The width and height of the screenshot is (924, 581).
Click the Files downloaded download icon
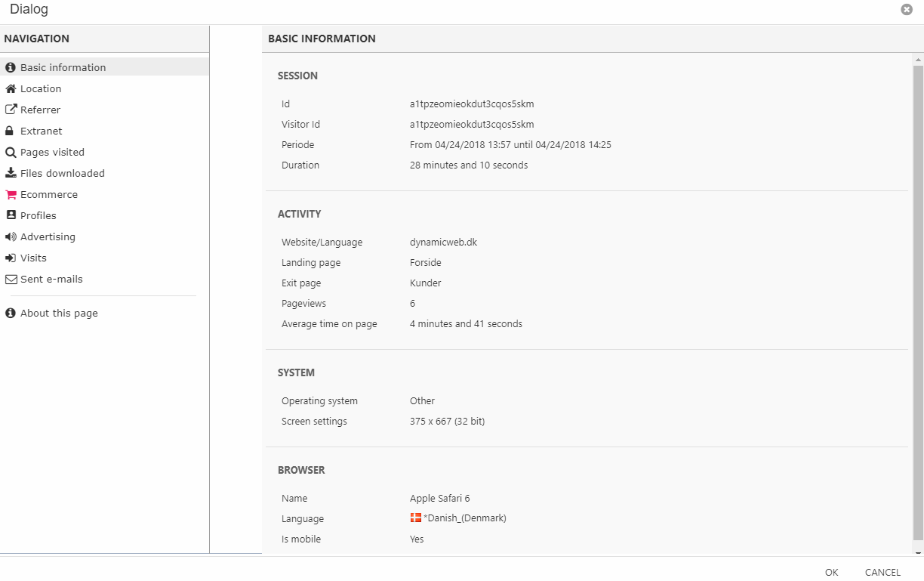[x=11, y=173]
